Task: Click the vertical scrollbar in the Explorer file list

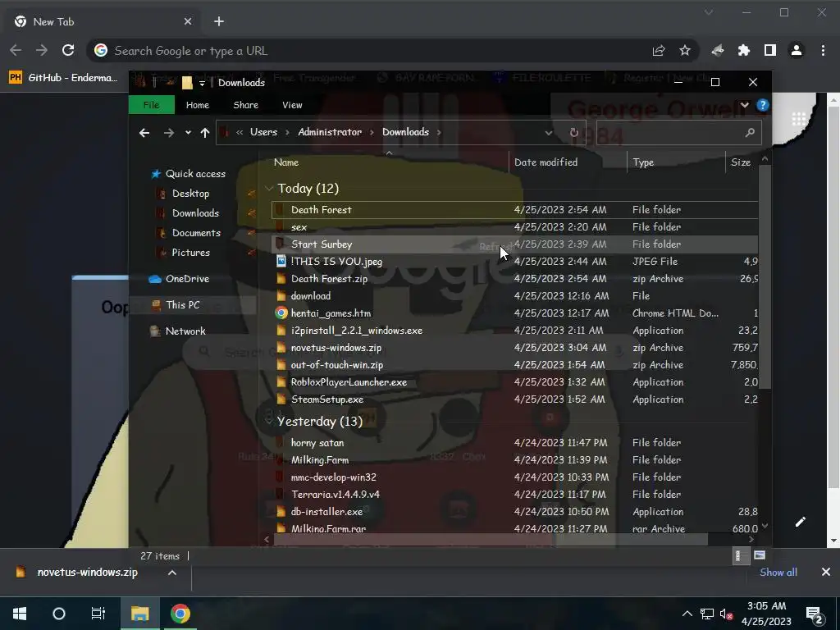Action: click(x=765, y=276)
